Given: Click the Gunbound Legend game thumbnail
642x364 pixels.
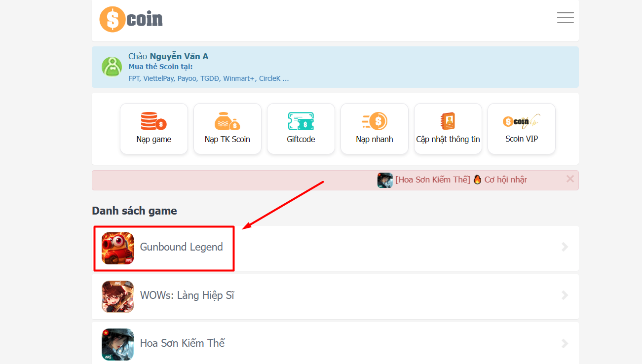Looking at the screenshot, I should click(x=117, y=248).
